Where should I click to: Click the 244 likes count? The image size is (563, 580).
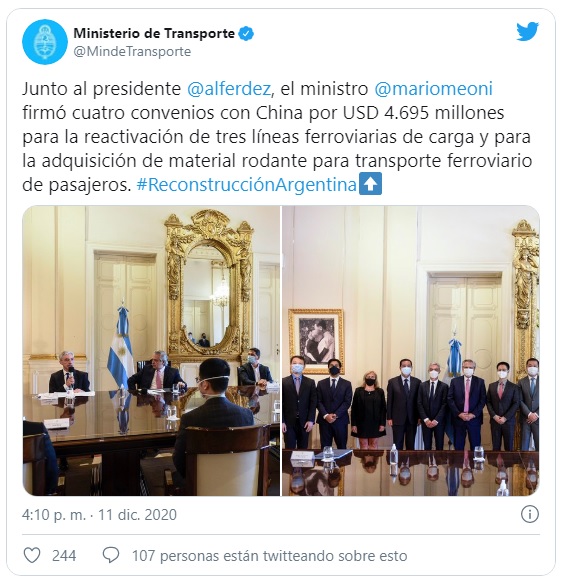64,556
